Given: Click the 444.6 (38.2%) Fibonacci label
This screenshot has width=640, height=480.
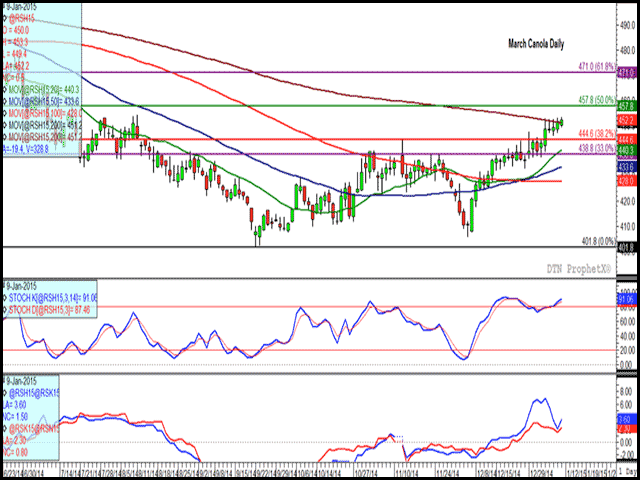Looking at the screenshot, I should (597, 133).
